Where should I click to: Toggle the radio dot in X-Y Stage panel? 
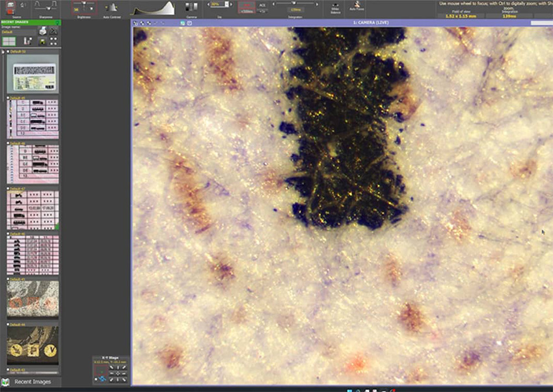pyautogui.click(x=96, y=379)
